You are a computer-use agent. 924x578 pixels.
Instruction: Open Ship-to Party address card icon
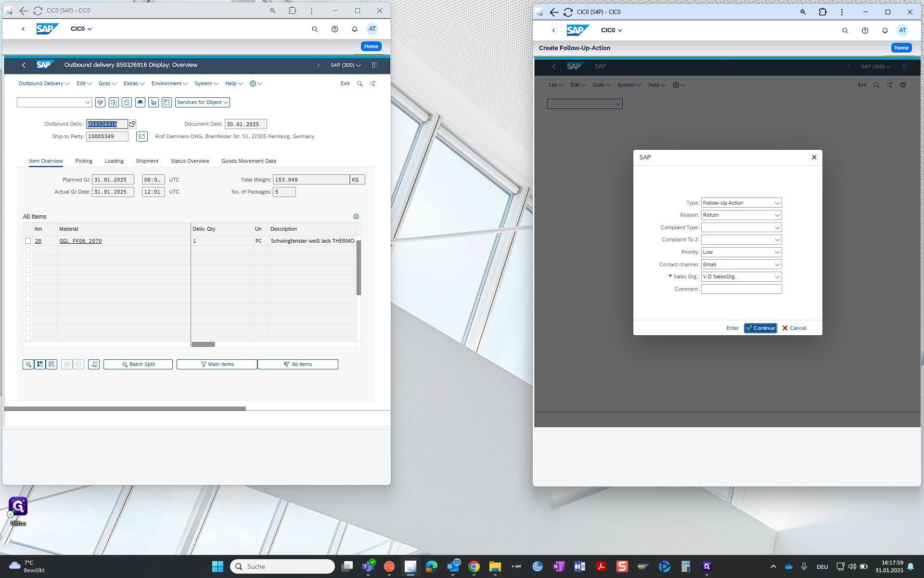point(141,137)
